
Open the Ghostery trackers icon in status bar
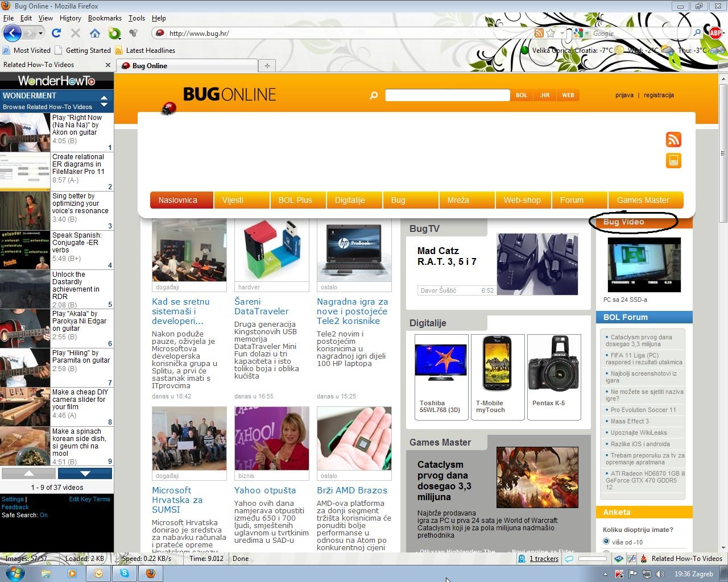pyautogui.click(x=522, y=559)
